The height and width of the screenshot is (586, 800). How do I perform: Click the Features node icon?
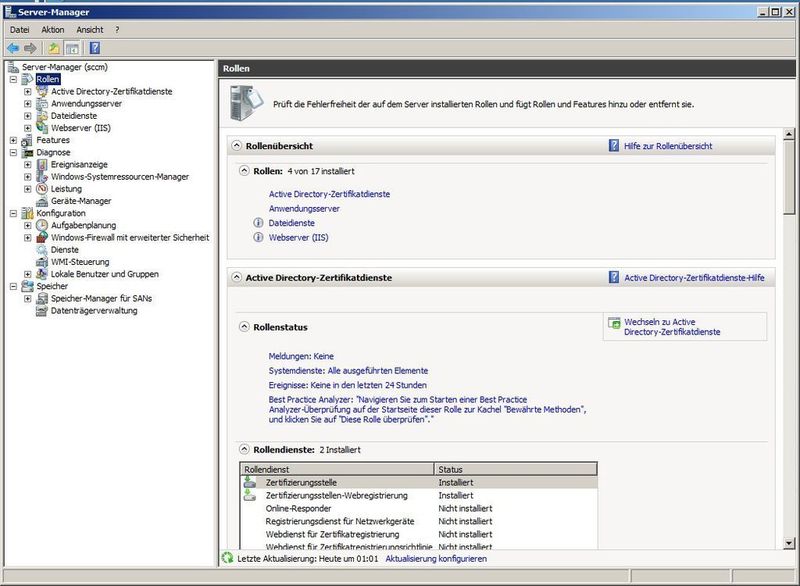pos(27,140)
